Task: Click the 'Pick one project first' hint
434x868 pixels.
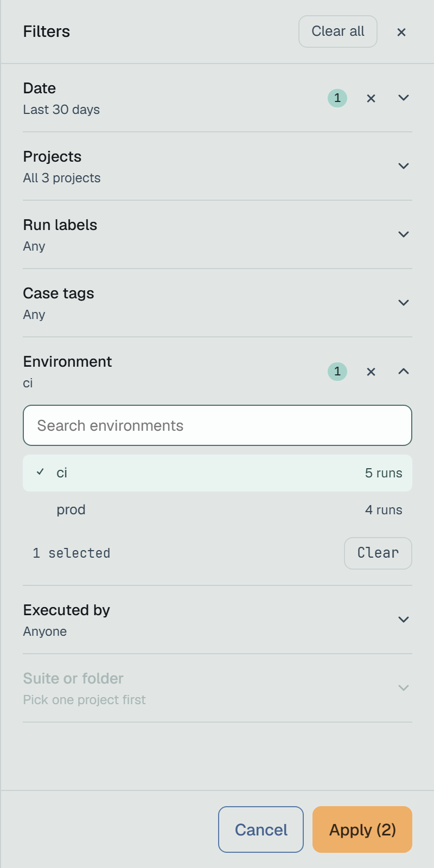Action: coord(85,700)
